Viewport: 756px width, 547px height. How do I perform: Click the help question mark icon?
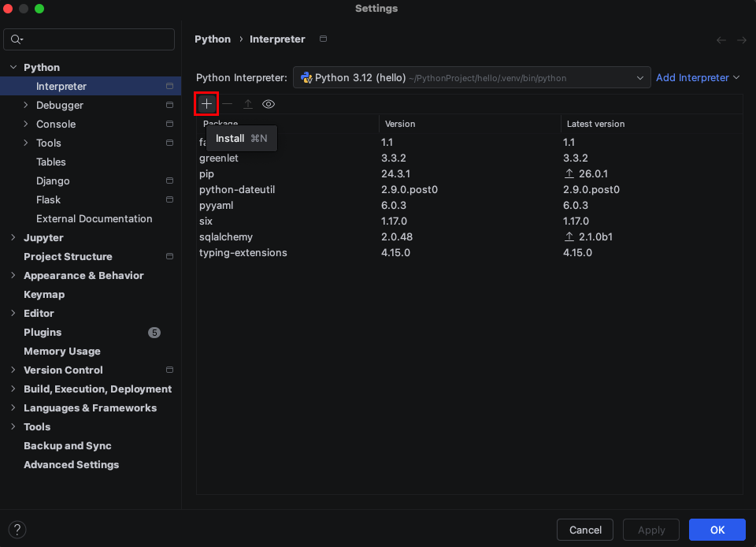click(17, 530)
